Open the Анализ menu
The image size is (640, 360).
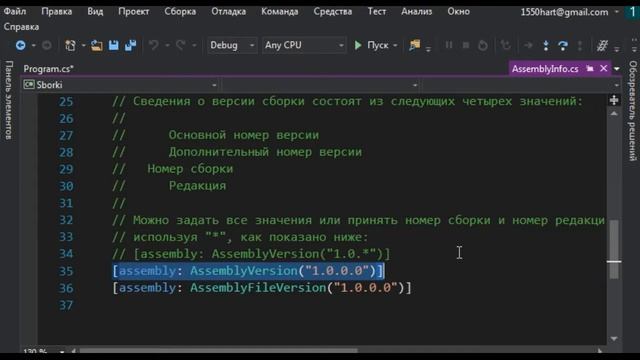click(x=416, y=12)
